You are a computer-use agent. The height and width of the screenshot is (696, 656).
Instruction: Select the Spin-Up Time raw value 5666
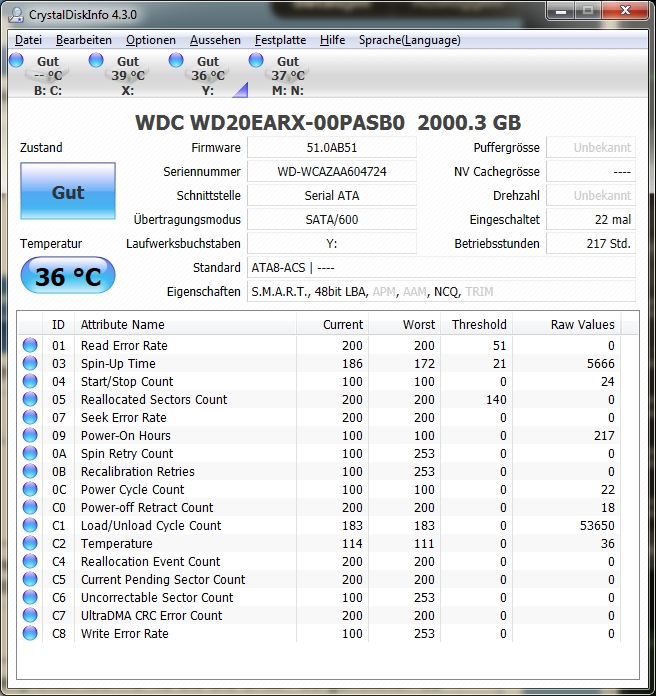click(x=601, y=364)
